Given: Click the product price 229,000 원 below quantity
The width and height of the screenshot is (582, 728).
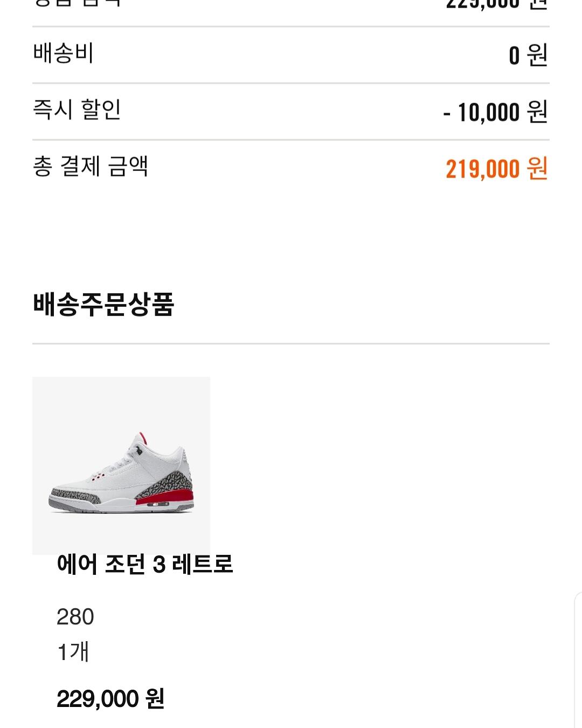Looking at the screenshot, I should click(110, 699).
